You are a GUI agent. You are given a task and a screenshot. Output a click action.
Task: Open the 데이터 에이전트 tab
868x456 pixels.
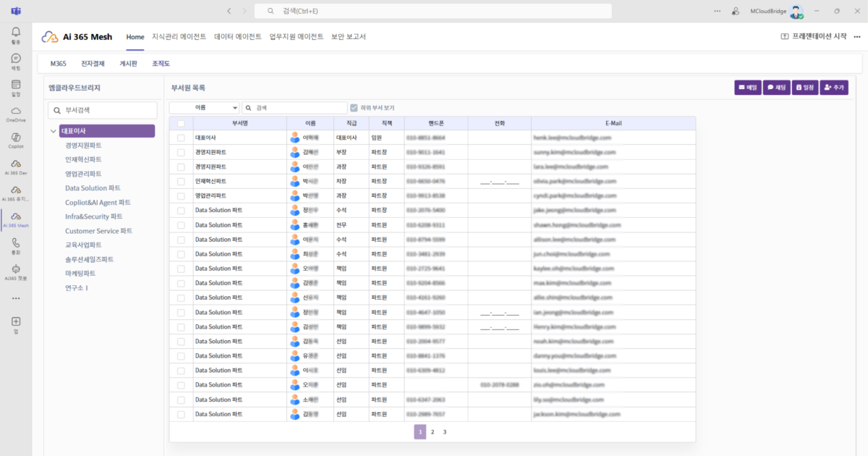click(x=238, y=37)
